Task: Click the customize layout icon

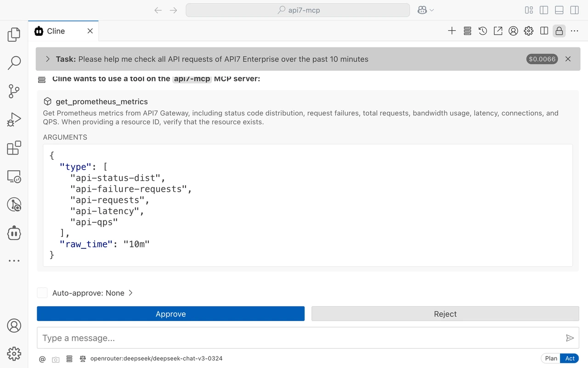Action: pyautogui.click(x=529, y=10)
